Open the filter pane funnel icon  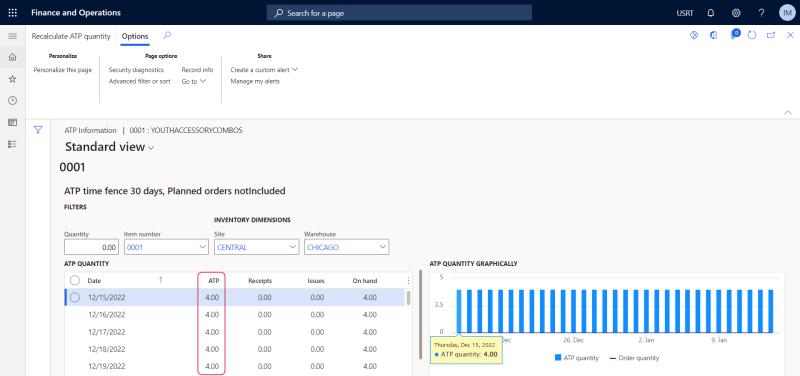38,130
